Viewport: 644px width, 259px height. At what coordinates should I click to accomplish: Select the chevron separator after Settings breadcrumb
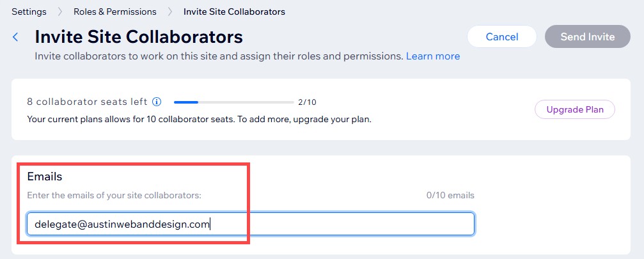pyautogui.click(x=60, y=12)
